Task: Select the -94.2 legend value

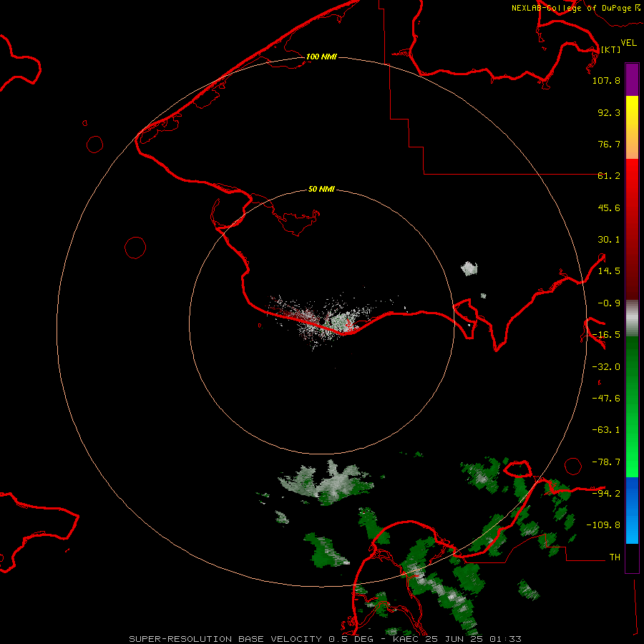Action: (x=606, y=494)
